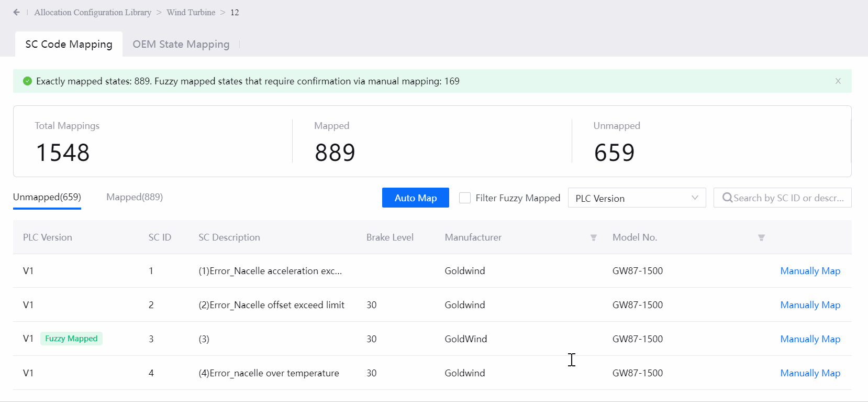Viewport: 868px width, 402px height.
Task: Click the green success checkmark icon
Action: [x=28, y=81]
